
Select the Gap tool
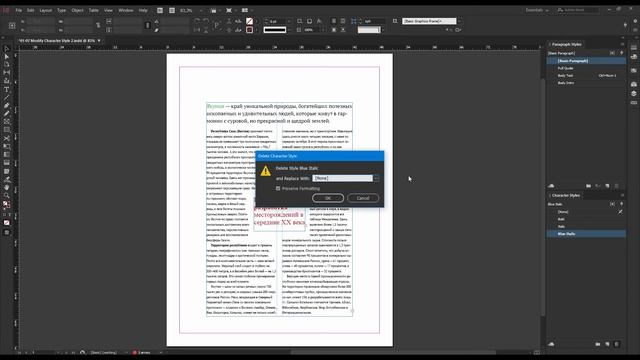[7, 73]
